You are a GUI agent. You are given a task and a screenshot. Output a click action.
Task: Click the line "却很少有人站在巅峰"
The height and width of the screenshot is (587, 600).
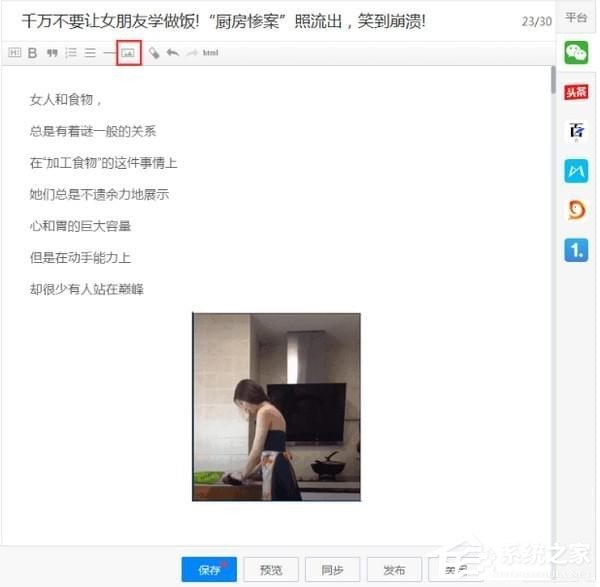[x=86, y=289]
